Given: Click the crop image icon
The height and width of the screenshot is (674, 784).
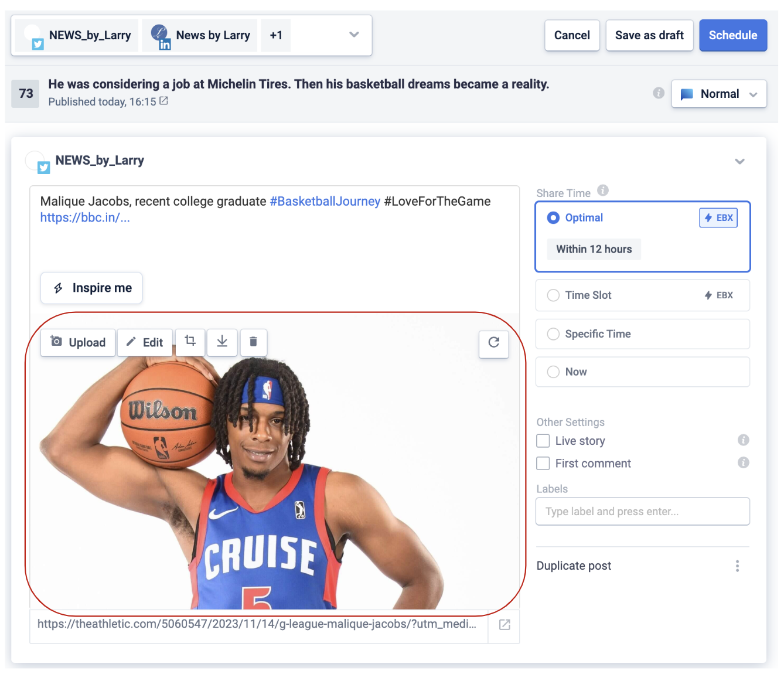Looking at the screenshot, I should pos(190,341).
